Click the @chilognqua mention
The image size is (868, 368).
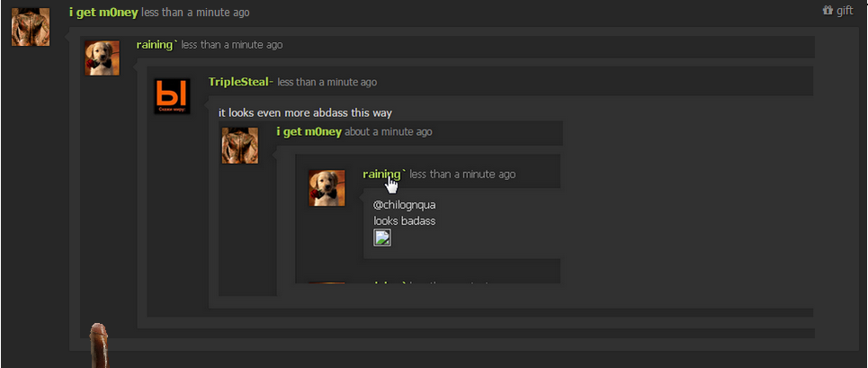coord(404,205)
